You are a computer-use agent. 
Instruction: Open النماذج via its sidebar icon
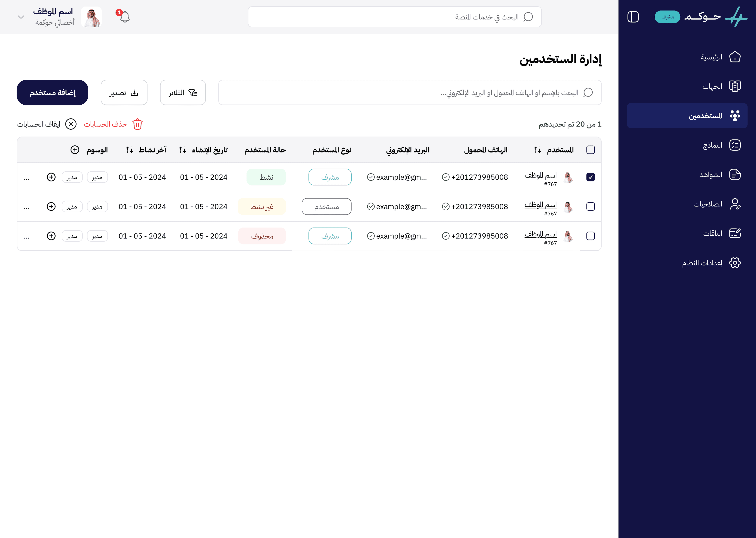(x=735, y=145)
